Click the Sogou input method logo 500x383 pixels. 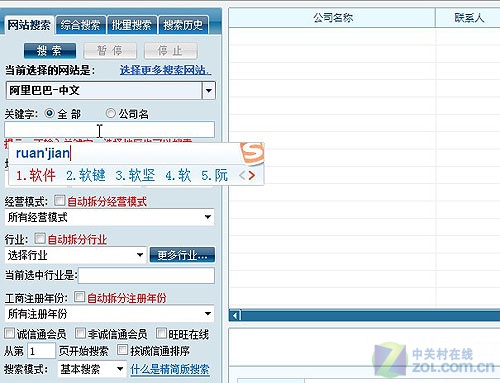(252, 154)
